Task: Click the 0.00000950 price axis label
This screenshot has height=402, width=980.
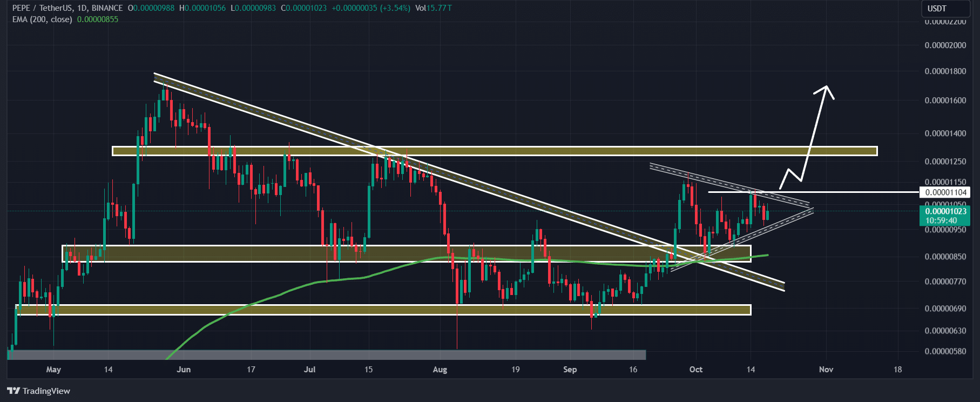Action: click(945, 230)
